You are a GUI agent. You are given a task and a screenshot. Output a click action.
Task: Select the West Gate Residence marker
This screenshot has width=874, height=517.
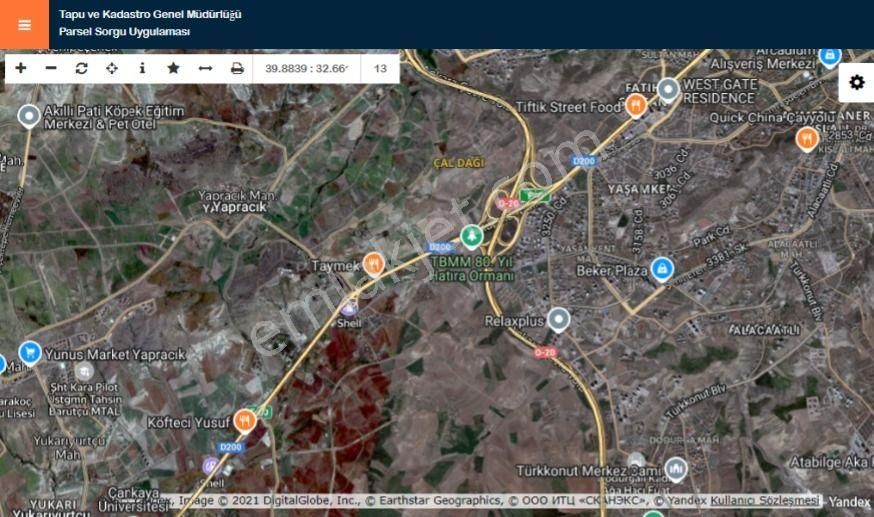(668, 90)
